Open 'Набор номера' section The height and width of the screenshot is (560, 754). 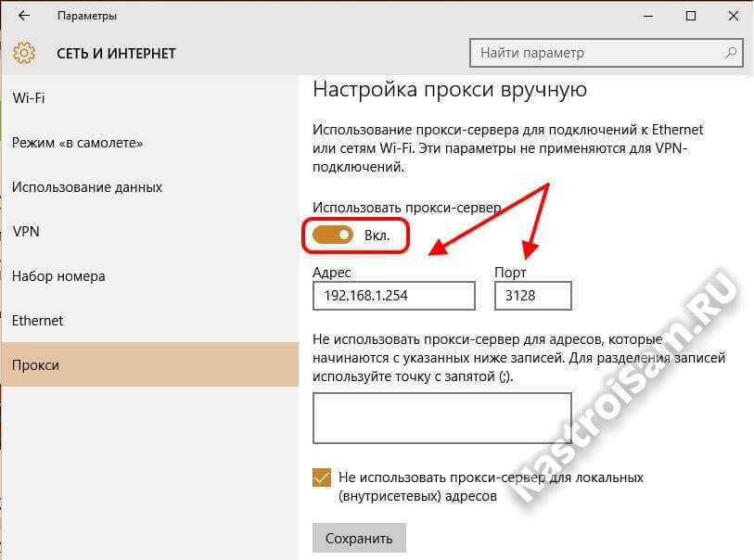click(x=149, y=276)
